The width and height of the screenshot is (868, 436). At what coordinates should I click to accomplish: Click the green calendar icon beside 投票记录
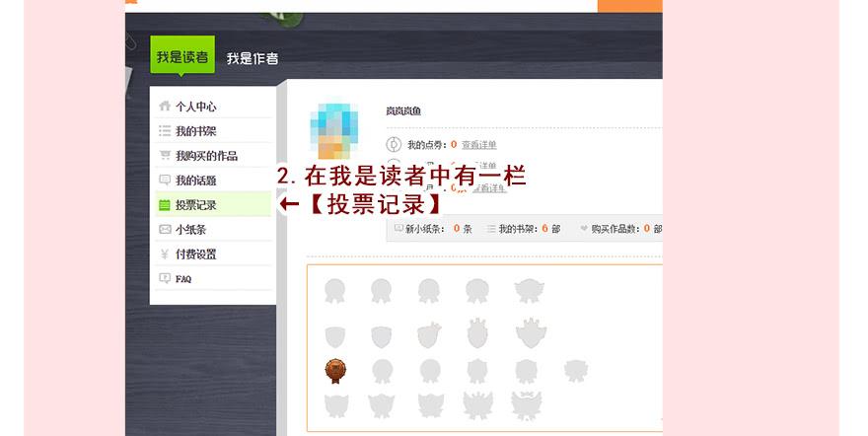pyautogui.click(x=165, y=205)
